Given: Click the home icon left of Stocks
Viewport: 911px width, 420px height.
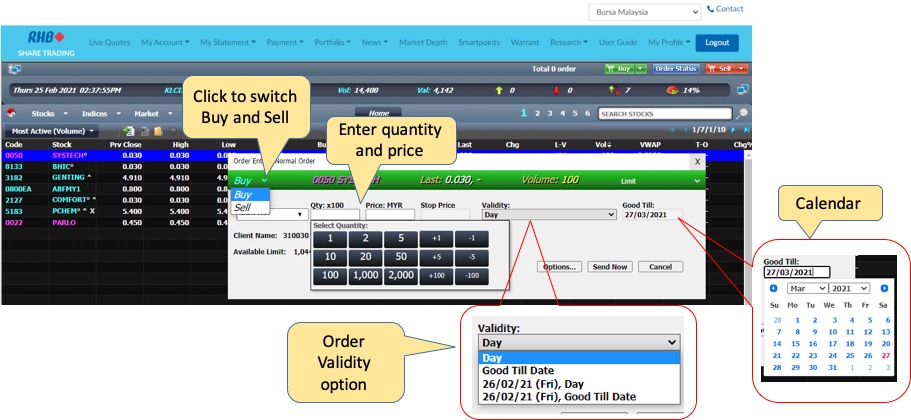Looking at the screenshot, I should click(x=12, y=113).
